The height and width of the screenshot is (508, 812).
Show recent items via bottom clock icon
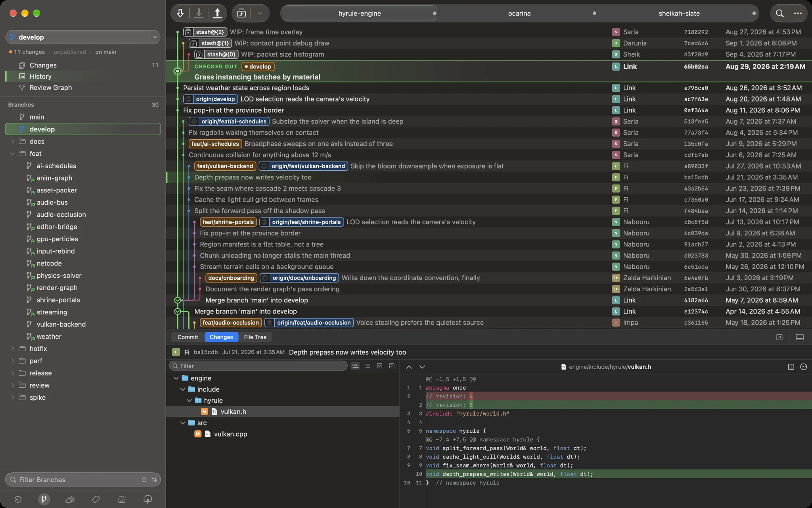(18, 499)
